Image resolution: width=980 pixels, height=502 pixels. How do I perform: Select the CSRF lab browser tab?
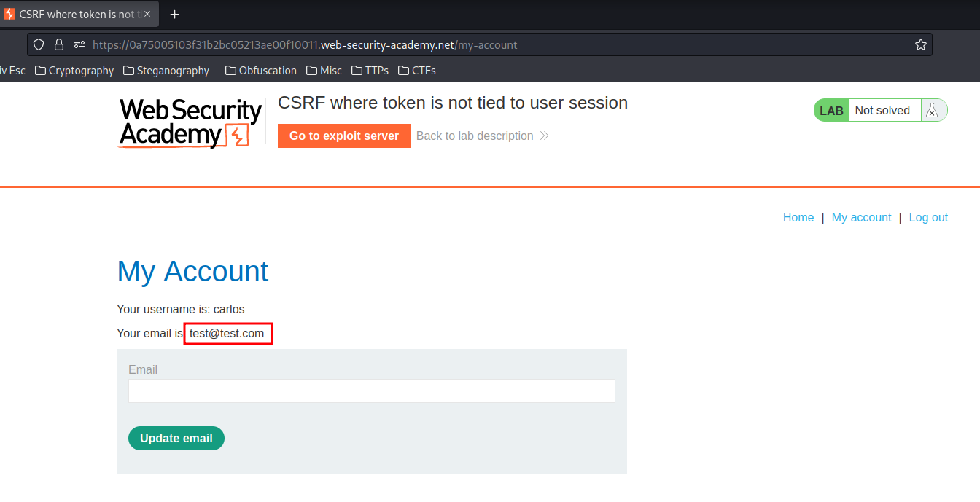pos(78,14)
